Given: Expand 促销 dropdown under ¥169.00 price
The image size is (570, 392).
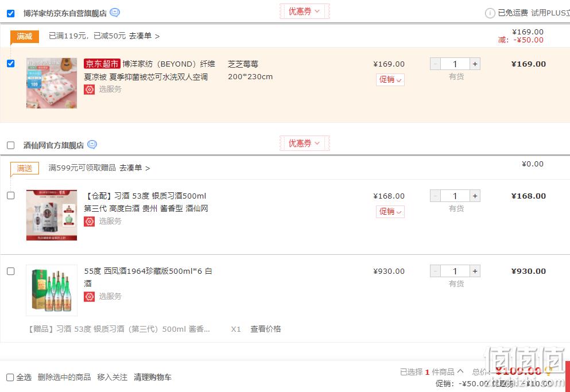Looking at the screenshot, I should click(390, 80).
